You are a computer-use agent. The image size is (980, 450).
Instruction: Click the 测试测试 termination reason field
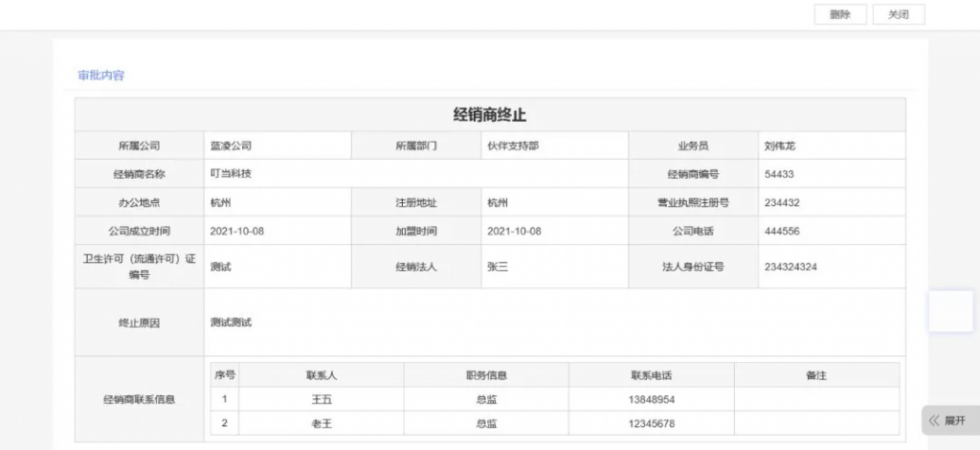click(232, 323)
